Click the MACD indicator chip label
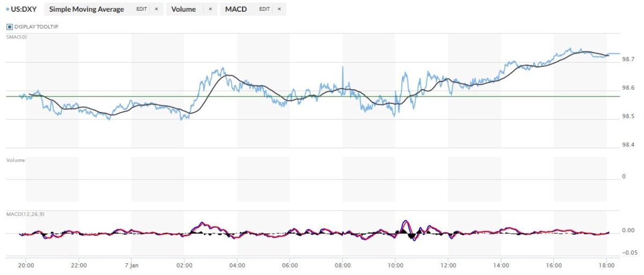Image resolution: width=644 pixels, height=275 pixels. (236, 9)
